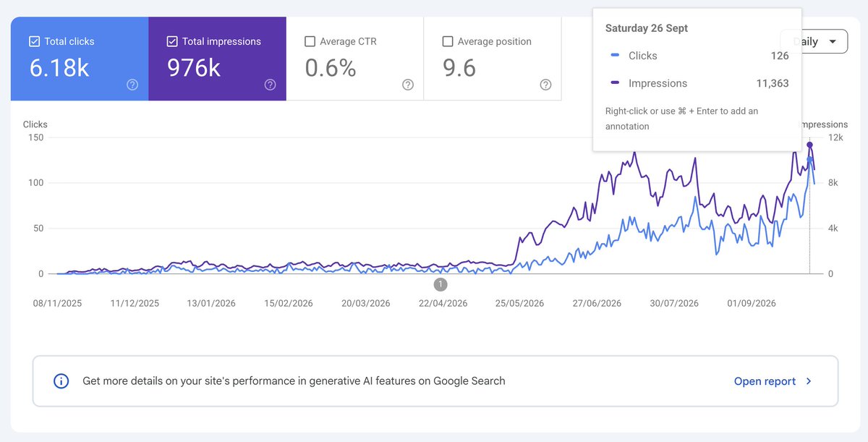Click the info icon in AI features banner
This screenshot has width=868, height=442.
point(61,381)
